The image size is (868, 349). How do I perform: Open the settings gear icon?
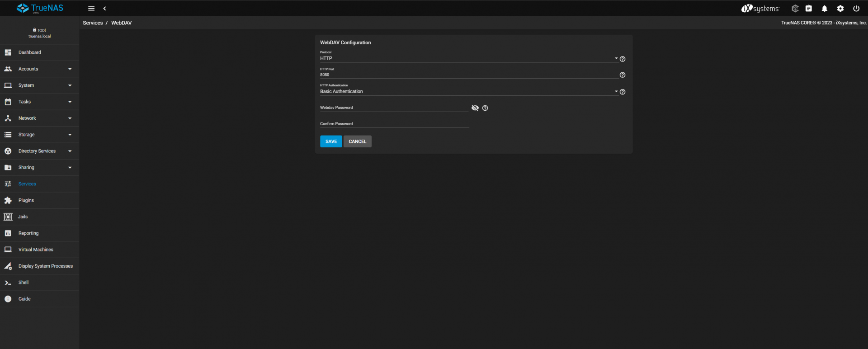pyautogui.click(x=840, y=9)
